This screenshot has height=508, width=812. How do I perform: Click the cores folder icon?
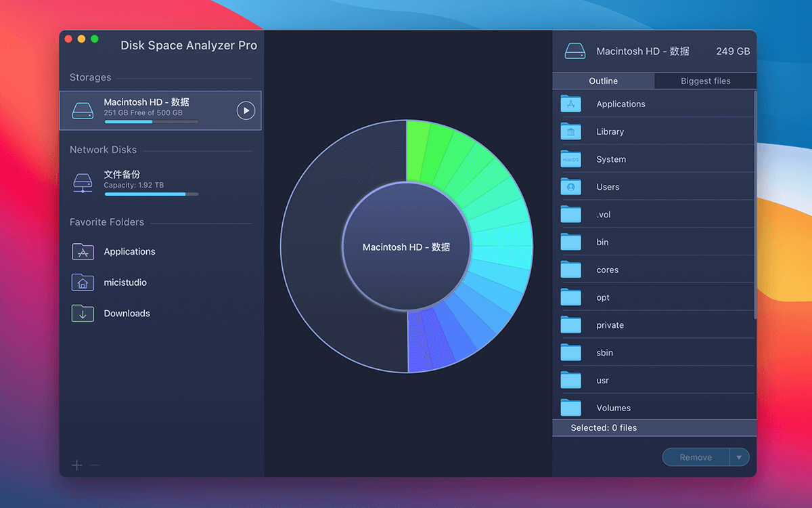coord(571,270)
